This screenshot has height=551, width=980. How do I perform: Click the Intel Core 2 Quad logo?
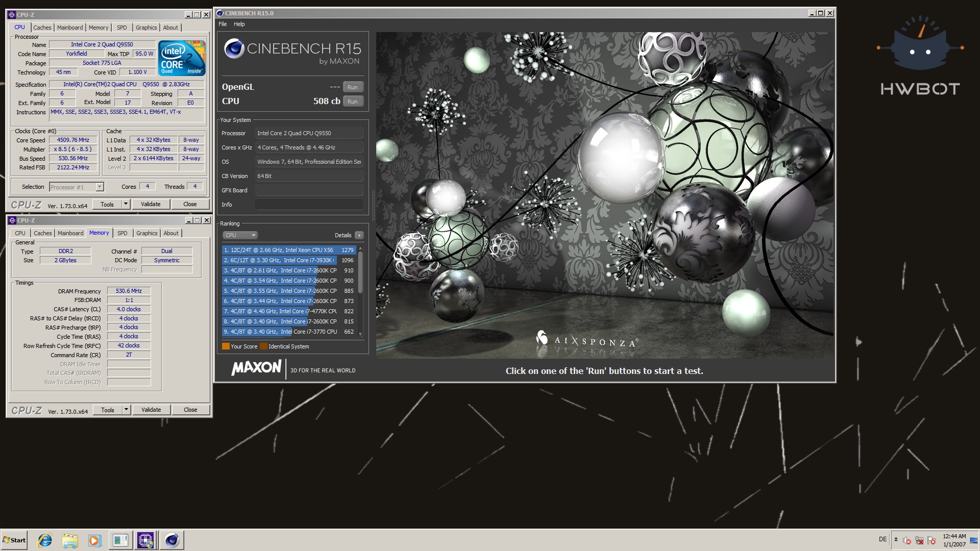[182, 58]
